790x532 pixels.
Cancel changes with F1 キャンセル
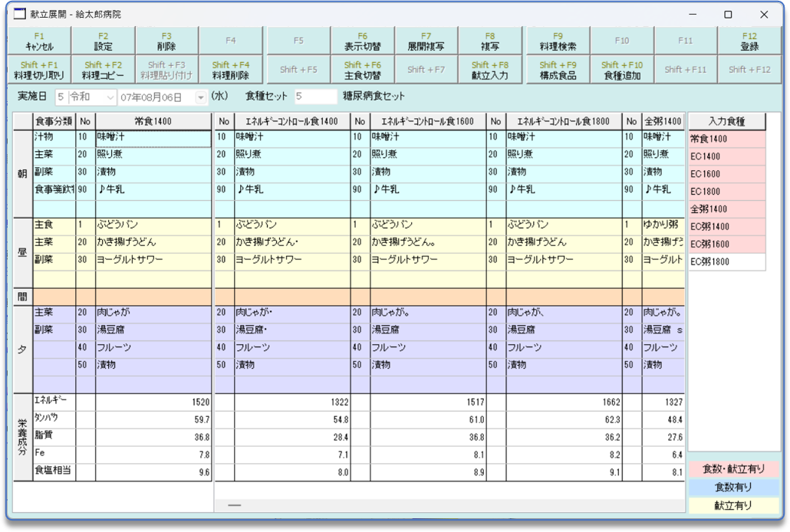click(x=38, y=38)
